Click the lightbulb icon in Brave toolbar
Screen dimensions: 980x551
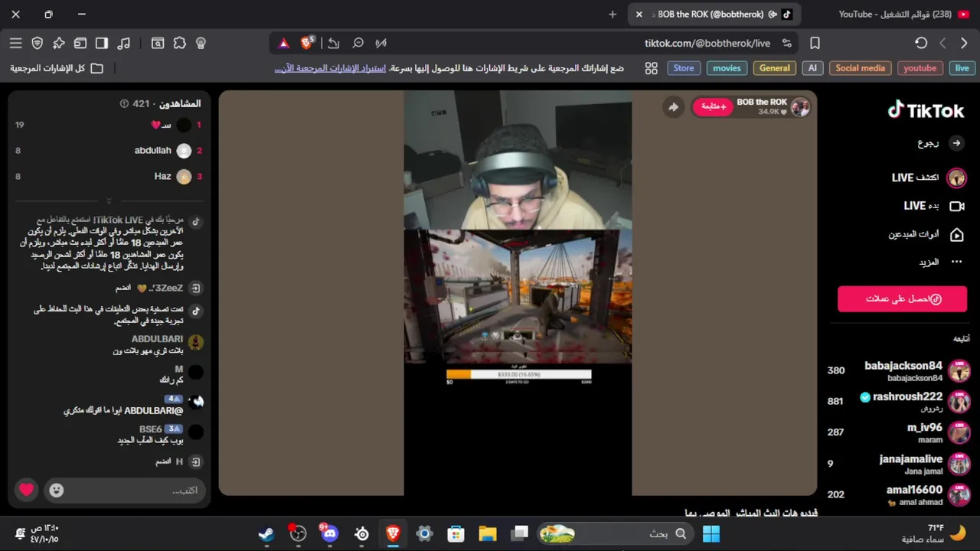pyautogui.click(x=201, y=43)
